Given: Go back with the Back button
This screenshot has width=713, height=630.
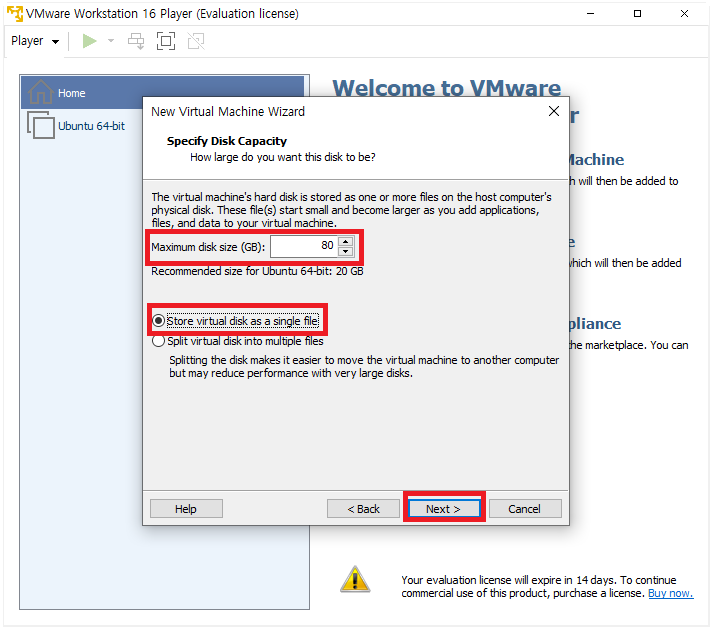Looking at the screenshot, I should point(363,509).
